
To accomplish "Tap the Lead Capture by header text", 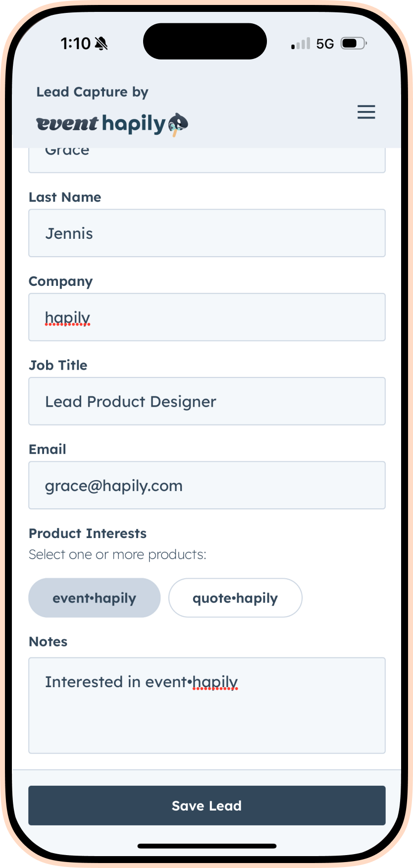I will 93,92.
